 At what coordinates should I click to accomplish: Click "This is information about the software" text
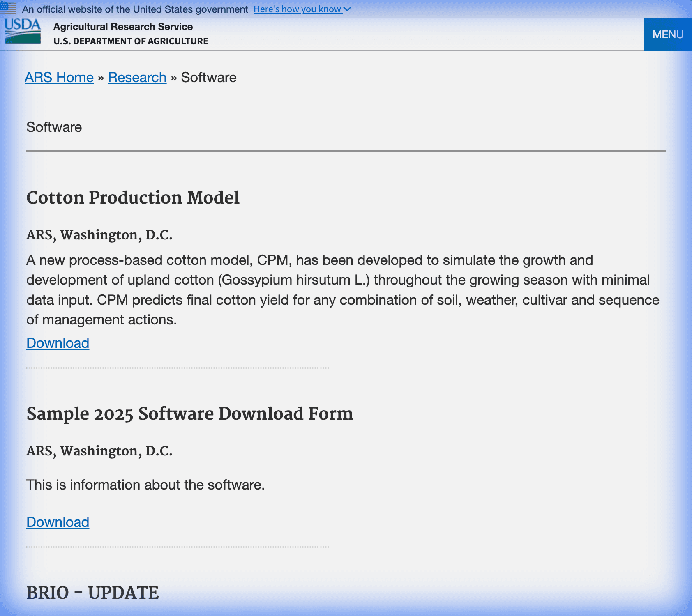tap(145, 485)
